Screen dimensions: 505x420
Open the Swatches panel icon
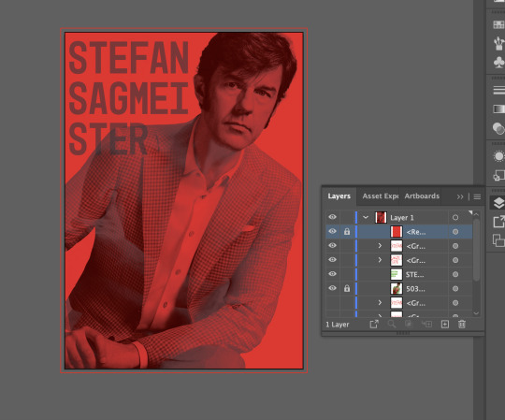coord(498,24)
